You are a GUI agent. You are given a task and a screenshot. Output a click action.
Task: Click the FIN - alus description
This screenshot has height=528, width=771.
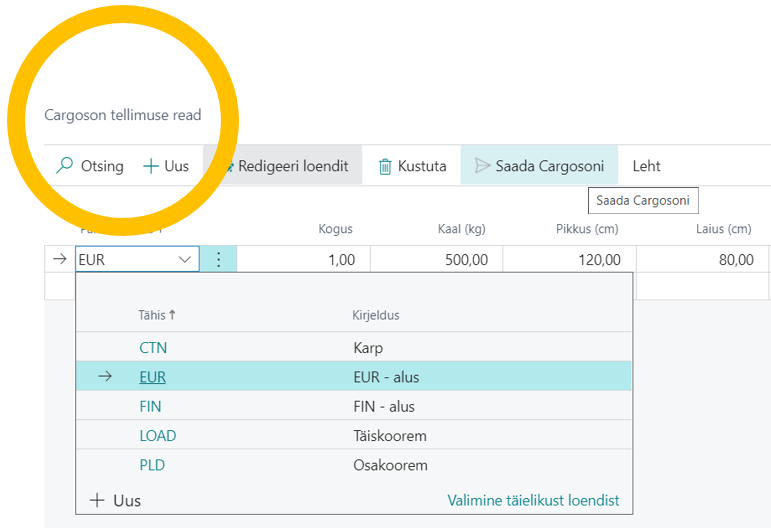point(384,407)
